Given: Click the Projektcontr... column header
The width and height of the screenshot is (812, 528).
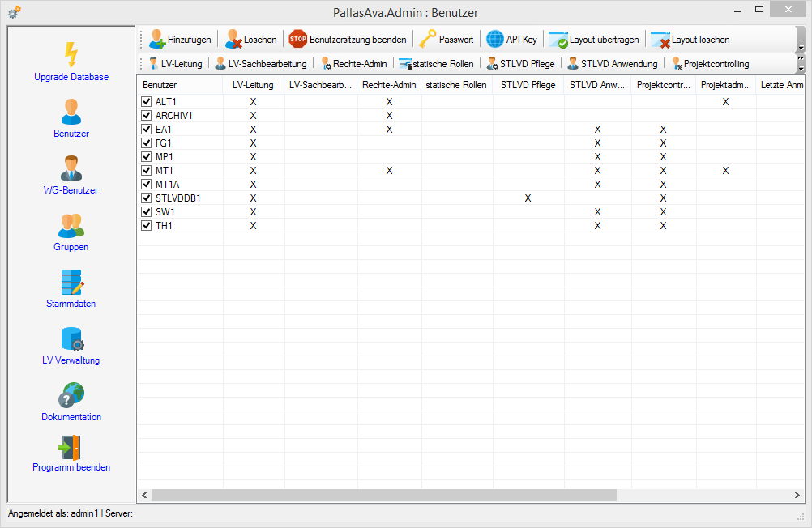Looking at the screenshot, I should [x=664, y=85].
